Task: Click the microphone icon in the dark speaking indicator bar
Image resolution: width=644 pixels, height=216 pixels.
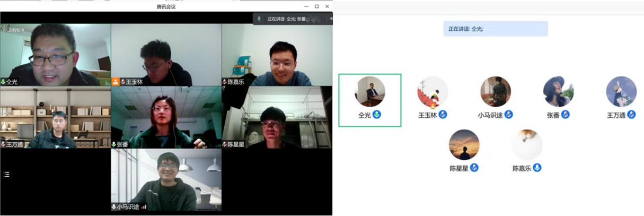Action: click(x=259, y=19)
